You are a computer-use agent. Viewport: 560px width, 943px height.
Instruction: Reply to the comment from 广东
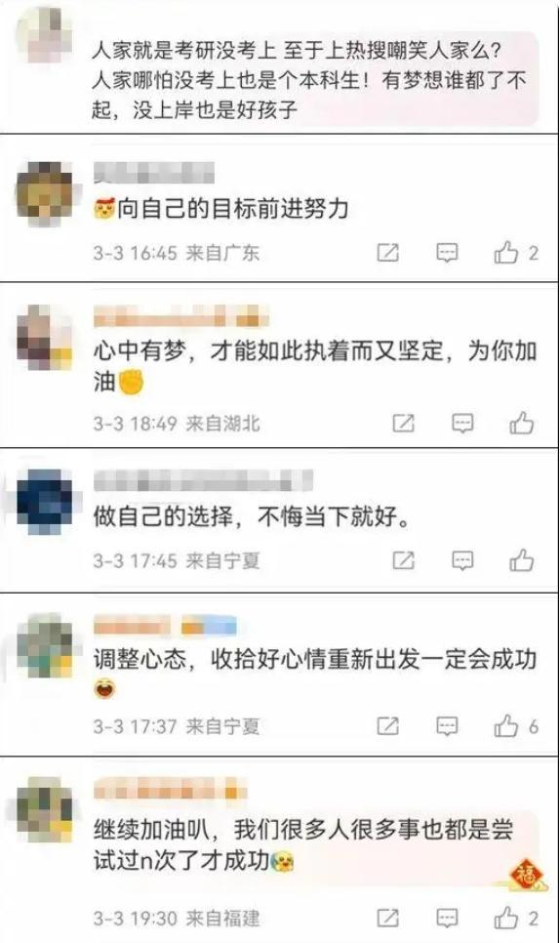pos(447,253)
